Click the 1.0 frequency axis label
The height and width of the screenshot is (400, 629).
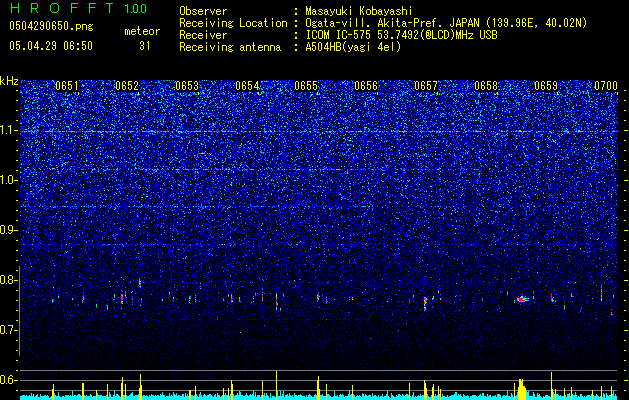point(8,180)
